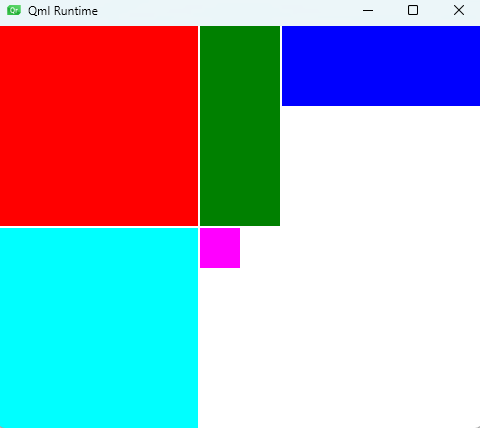Select the large cyan square
The height and width of the screenshot is (428, 480).
pyautogui.click(x=99, y=328)
